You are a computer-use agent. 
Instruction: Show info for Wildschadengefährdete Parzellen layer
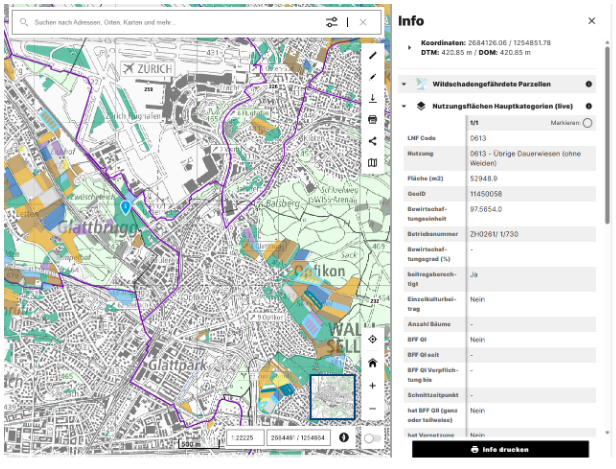(588, 84)
